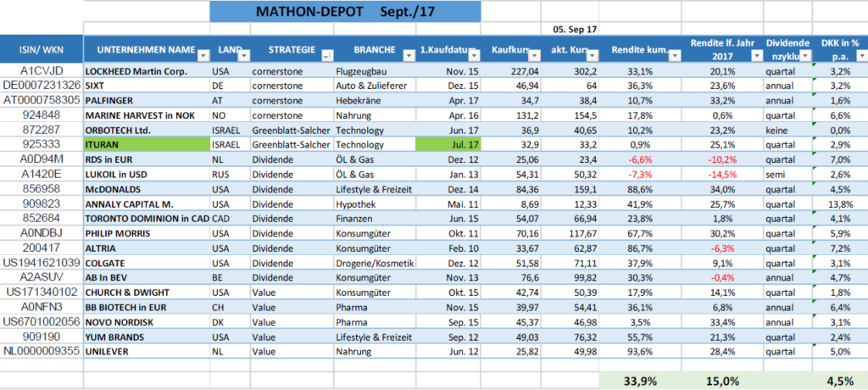868x390 pixels.
Task: Select the date cell 05. Sep 17
Action: [570, 29]
